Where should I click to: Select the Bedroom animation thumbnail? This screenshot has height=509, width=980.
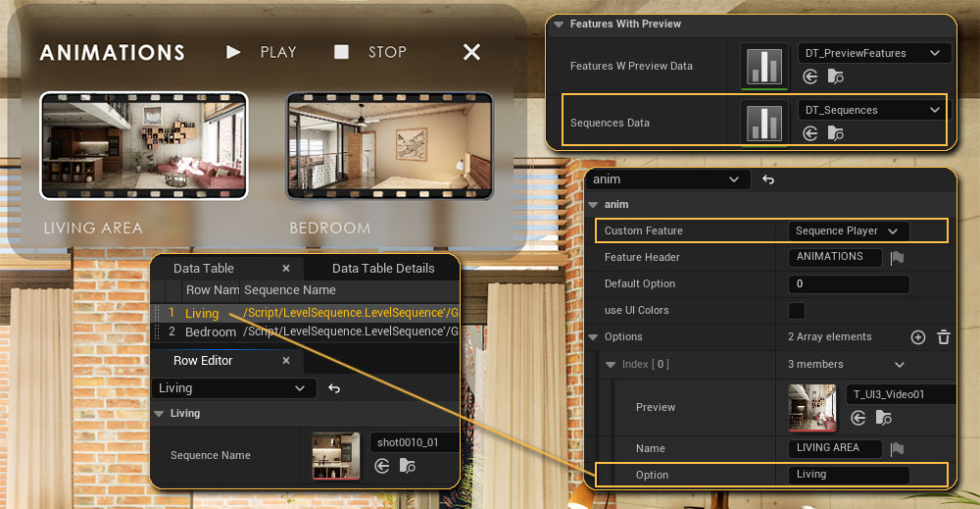pyautogui.click(x=388, y=145)
